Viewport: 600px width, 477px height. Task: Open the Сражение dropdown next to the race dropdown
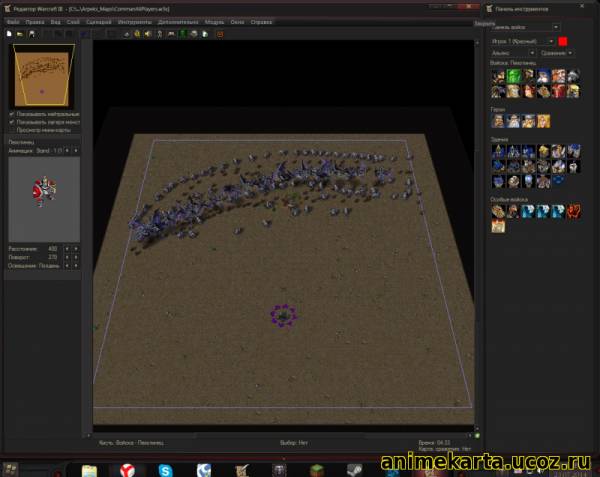556,53
